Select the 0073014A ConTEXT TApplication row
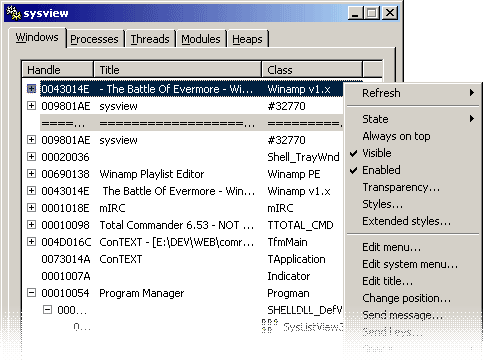 pos(191,259)
